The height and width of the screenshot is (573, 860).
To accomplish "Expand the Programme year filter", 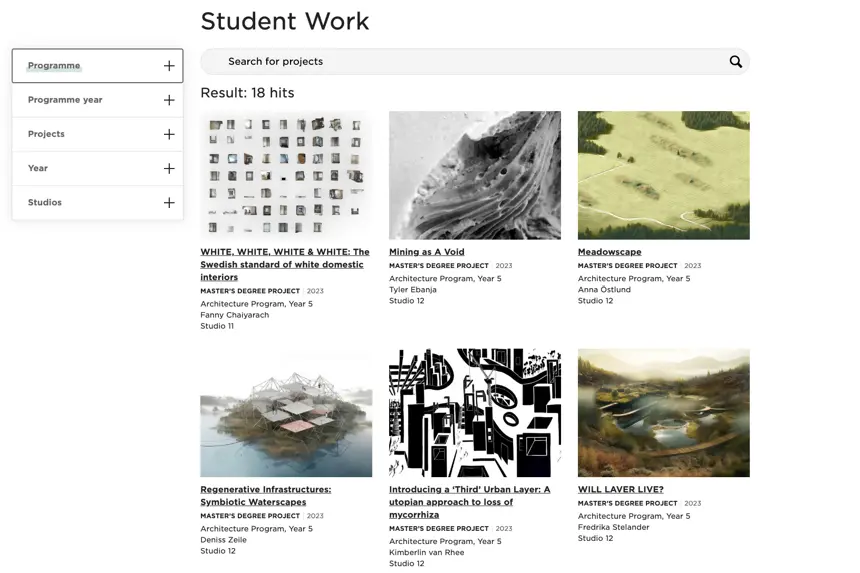I will pos(65,100).
